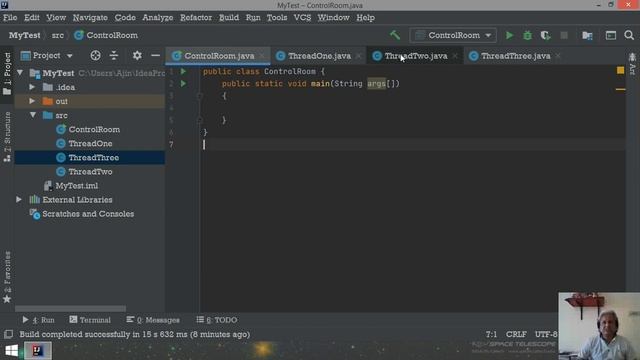This screenshot has width=640, height=360.
Task: Start debugging with the bug icon
Action: (527, 36)
